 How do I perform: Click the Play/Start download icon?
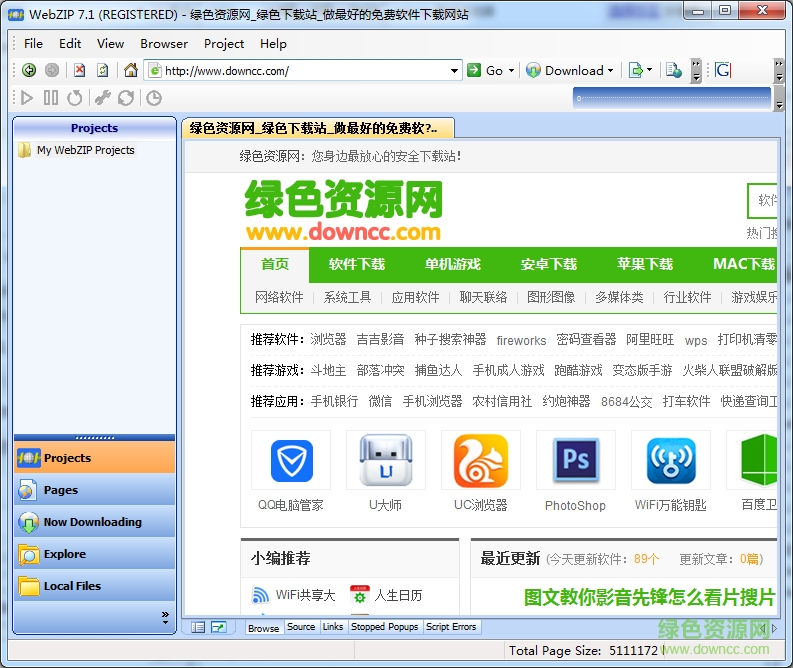click(27, 98)
